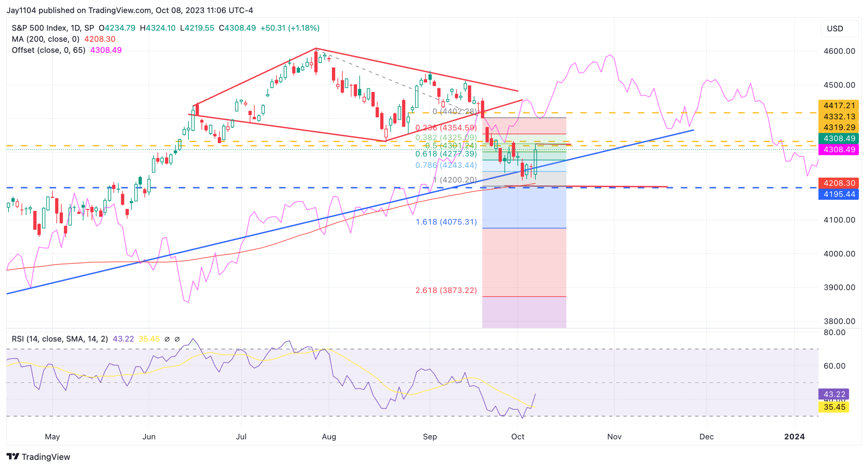Click the 0.236 (4354.59) Fibonacci label

(x=446, y=128)
